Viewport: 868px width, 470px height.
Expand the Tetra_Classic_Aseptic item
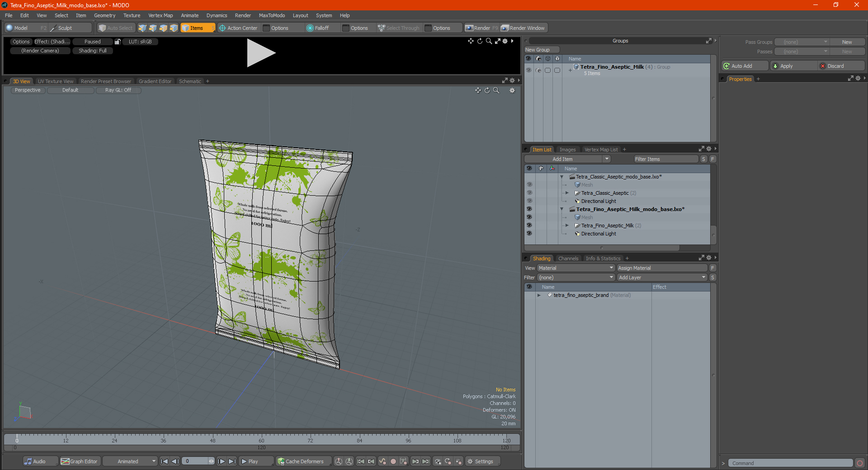coord(567,193)
